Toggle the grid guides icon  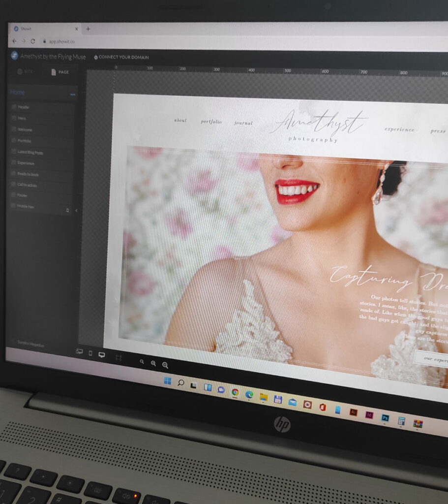pyautogui.click(x=119, y=357)
